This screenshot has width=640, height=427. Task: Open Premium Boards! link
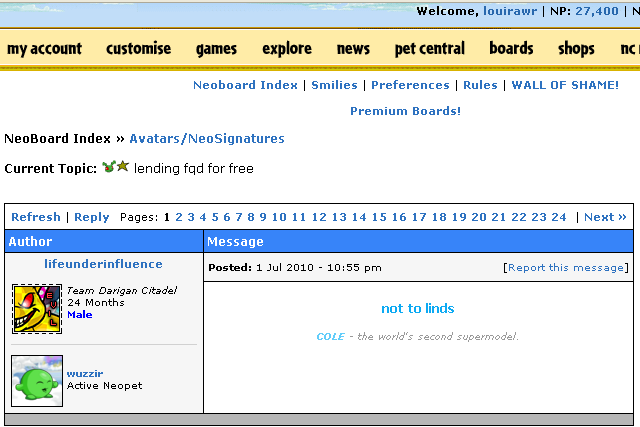click(405, 111)
